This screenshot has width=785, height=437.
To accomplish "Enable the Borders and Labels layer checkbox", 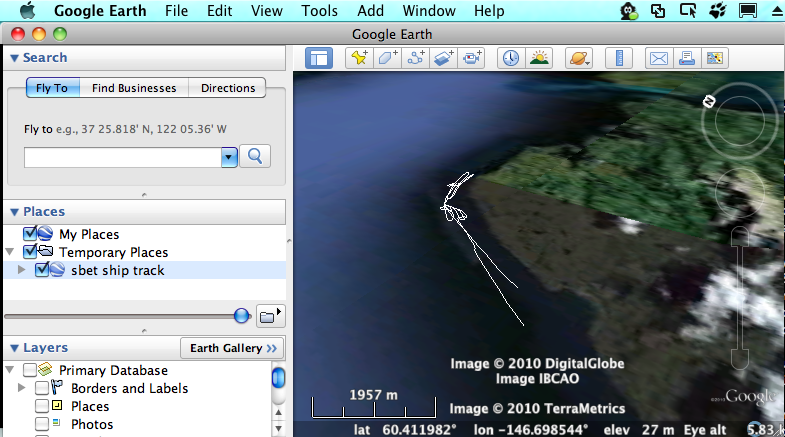I will pos(42,388).
